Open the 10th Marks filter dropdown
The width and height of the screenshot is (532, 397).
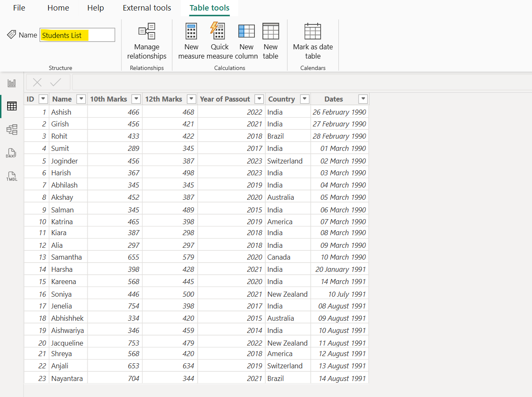pos(136,99)
